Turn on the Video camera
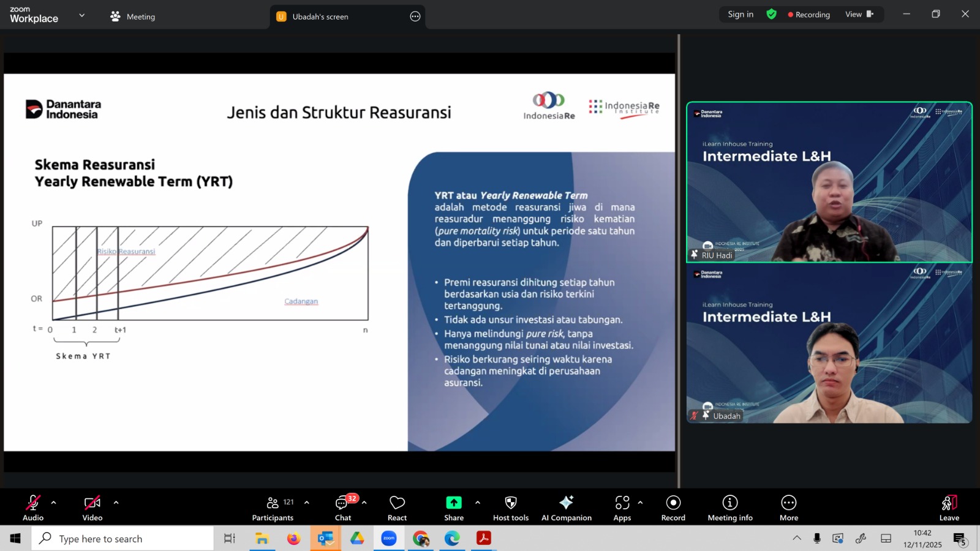Image resolution: width=980 pixels, height=551 pixels. pos(92,508)
